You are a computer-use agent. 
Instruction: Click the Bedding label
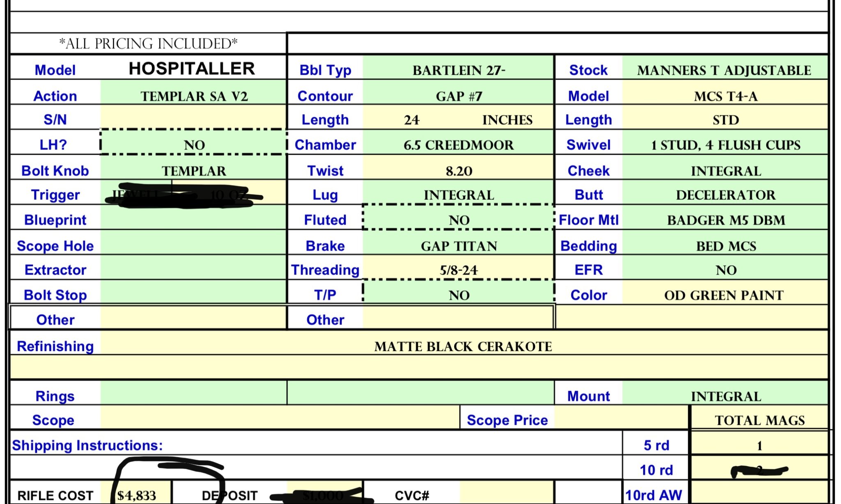588,246
